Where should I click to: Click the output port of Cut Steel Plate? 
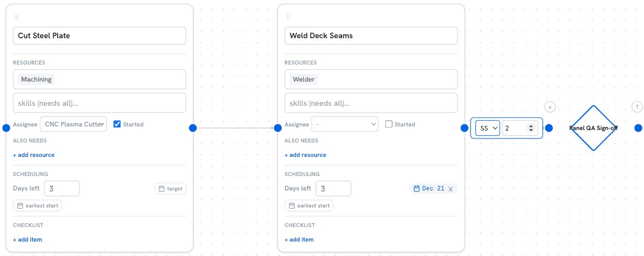pyautogui.click(x=193, y=128)
